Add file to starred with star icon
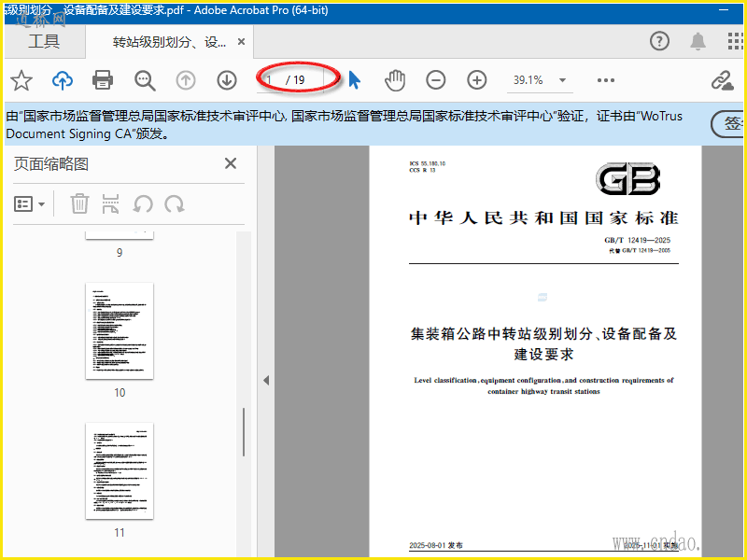 pos(21,80)
